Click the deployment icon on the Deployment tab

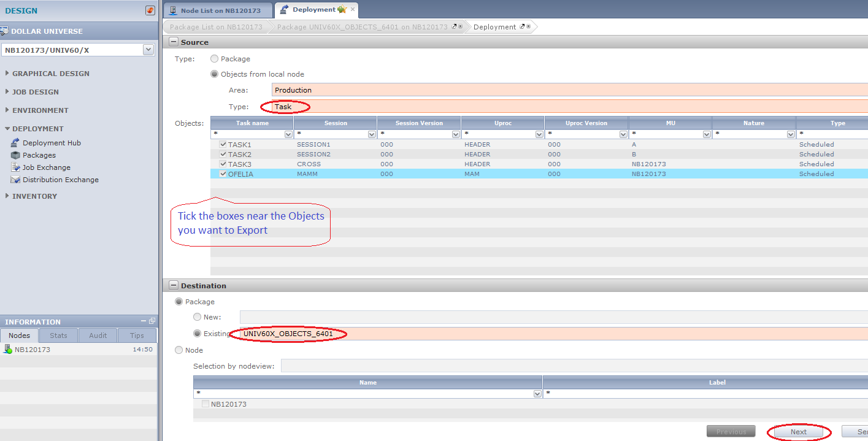(285, 10)
